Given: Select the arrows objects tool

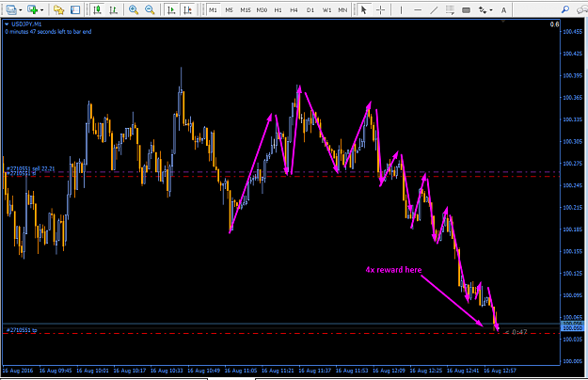Looking at the screenshot, I should pyautogui.click(x=483, y=10).
